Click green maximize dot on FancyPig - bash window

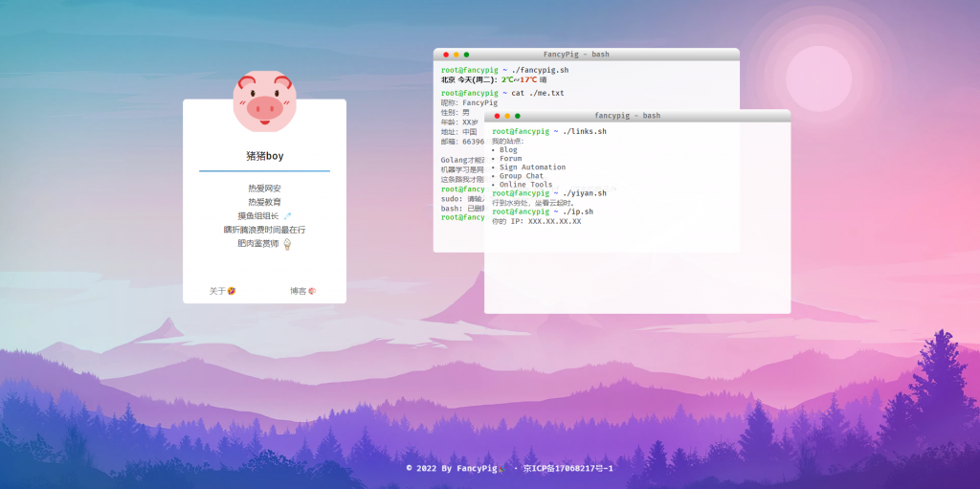pyautogui.click(x=466, y=56)
